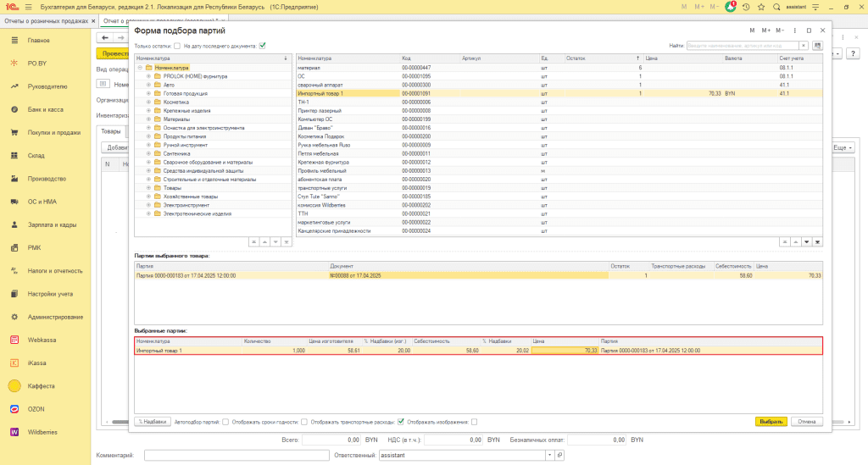This screenshot has height=465, width=868.
Task: Close Отчеты о розничных продажах tab
Action: coord(93,21)
